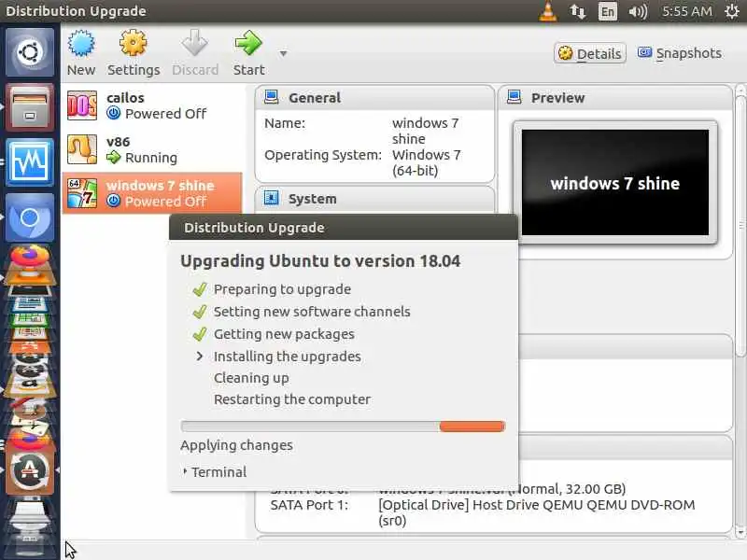The width and height of the screenshot is (747, 560).
Task: Click the Installing the upgrades step arrow
Action: tap(200, 357)
